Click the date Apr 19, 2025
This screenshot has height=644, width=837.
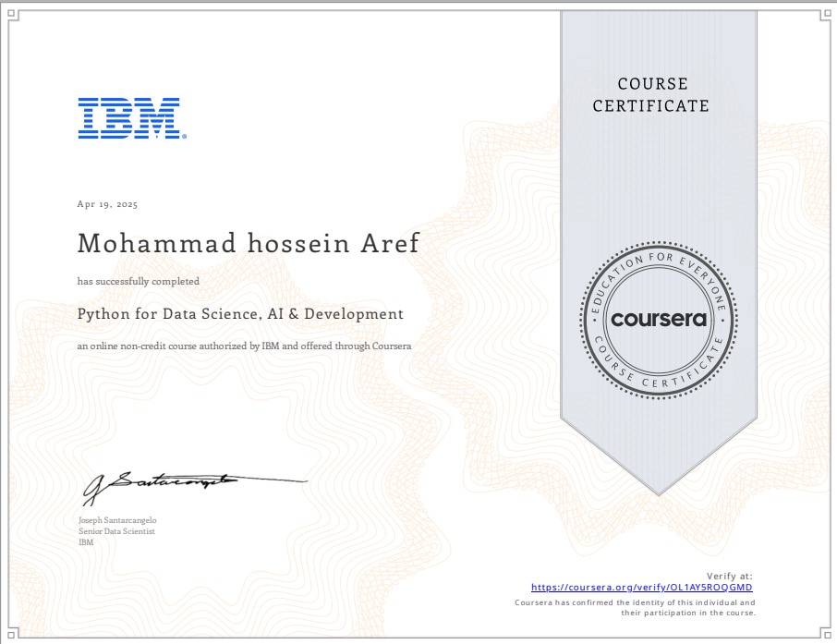107,204
